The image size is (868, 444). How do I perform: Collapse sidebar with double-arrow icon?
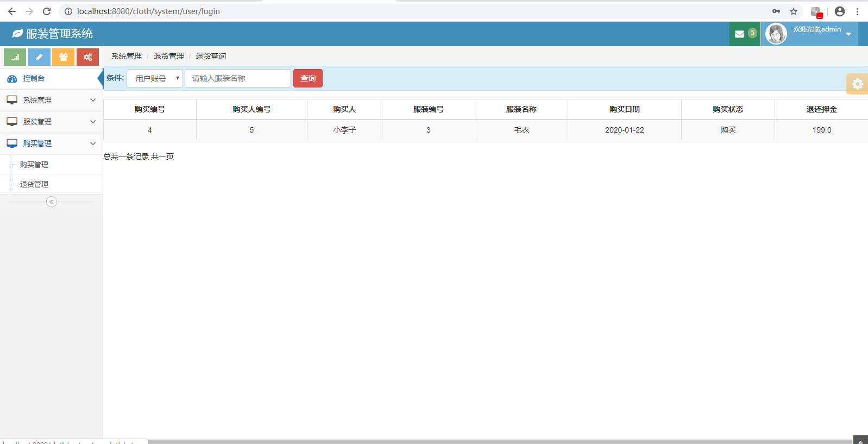[52, 202]
